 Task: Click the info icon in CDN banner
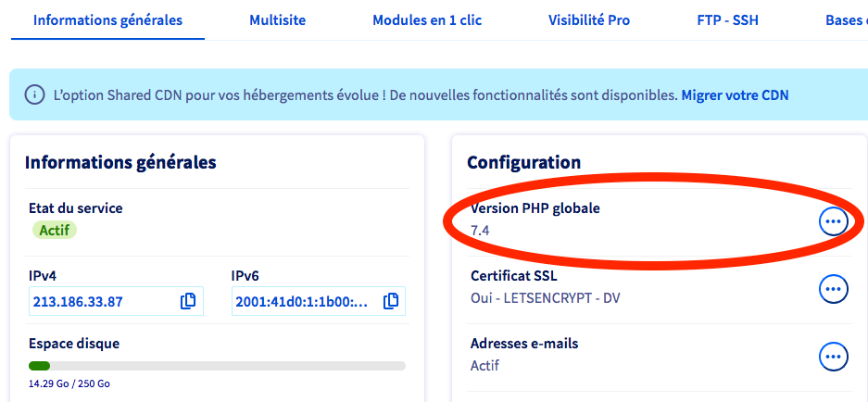[x=34, y=94]
